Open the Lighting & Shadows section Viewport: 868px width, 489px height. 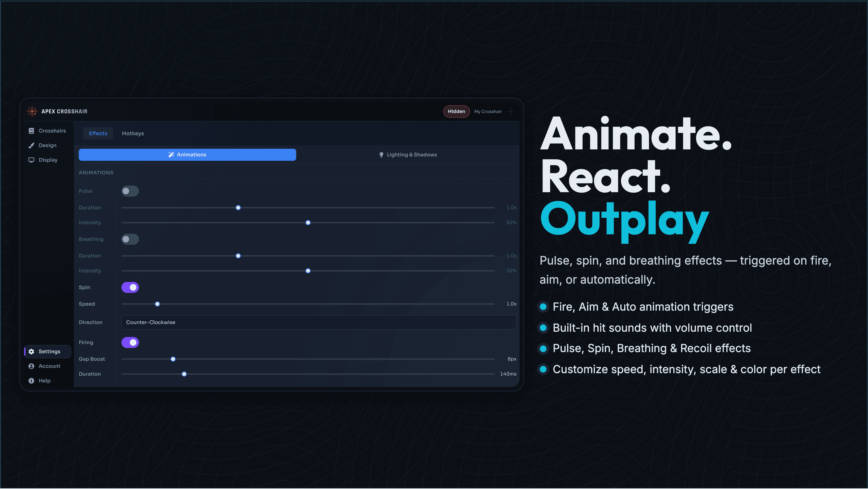pos(408,155)
